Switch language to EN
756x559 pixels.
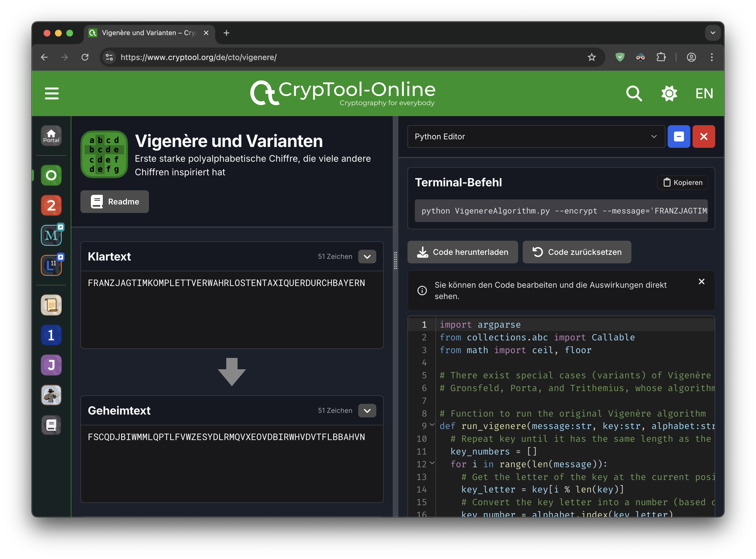click(704, 93)
